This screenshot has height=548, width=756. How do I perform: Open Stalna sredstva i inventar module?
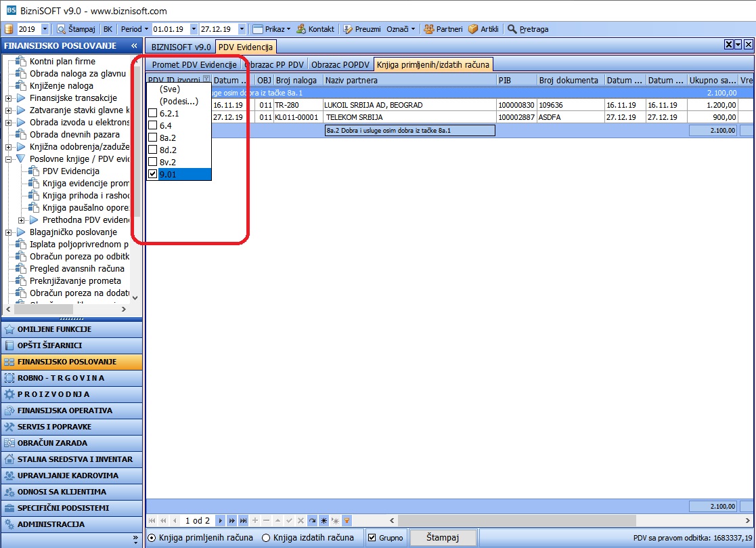(x=71, y=459)
